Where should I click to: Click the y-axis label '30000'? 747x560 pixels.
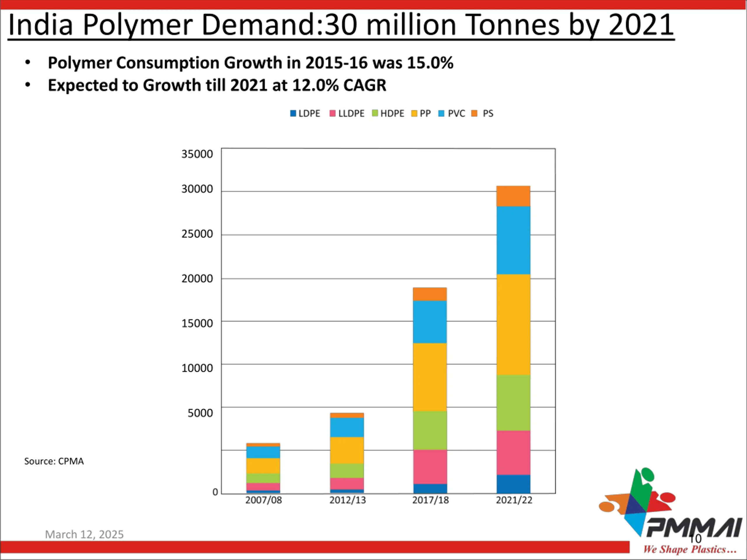coord(197,189)
